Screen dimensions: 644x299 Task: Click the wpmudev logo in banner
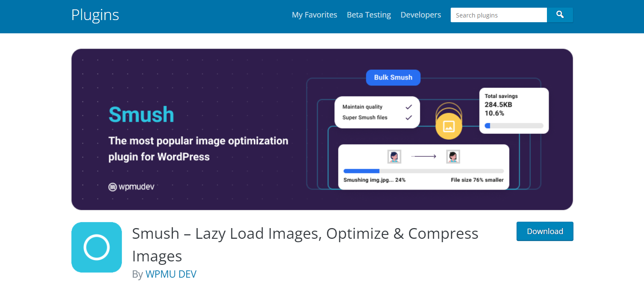(x=131, y=187)
